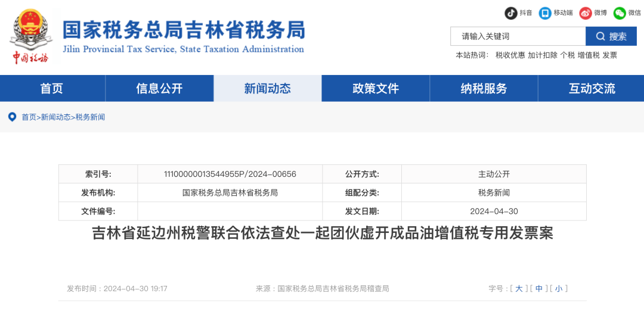Click hot keyword 增值税

[589, 55]
